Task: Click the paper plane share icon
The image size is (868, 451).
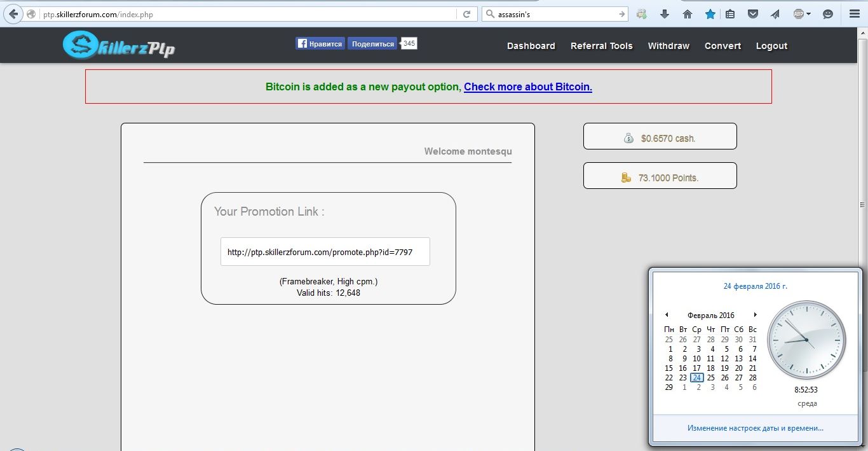Action: 775,14
